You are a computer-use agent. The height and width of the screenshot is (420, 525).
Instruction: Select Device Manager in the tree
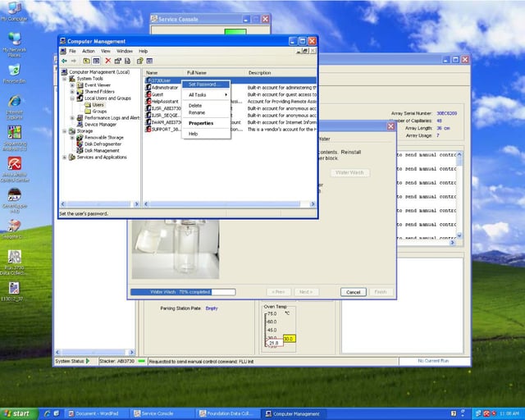pos(97,124)
